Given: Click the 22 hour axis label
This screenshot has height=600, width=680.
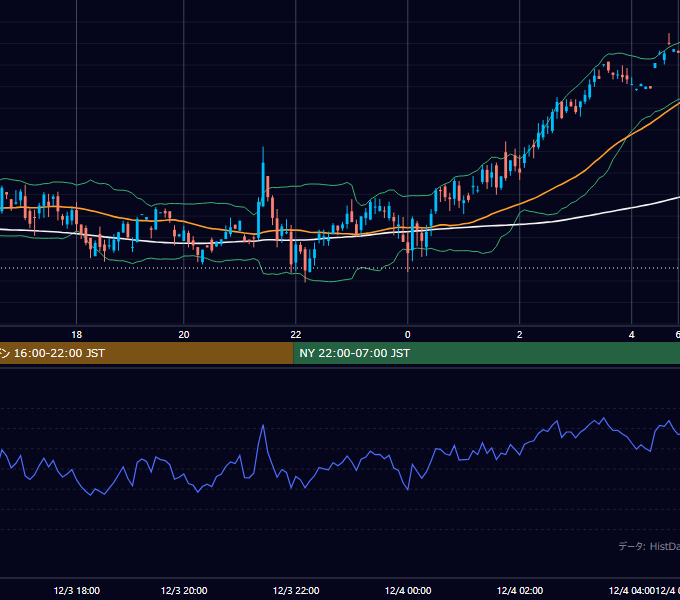Looking at the screenshot, I should point(296,335).
